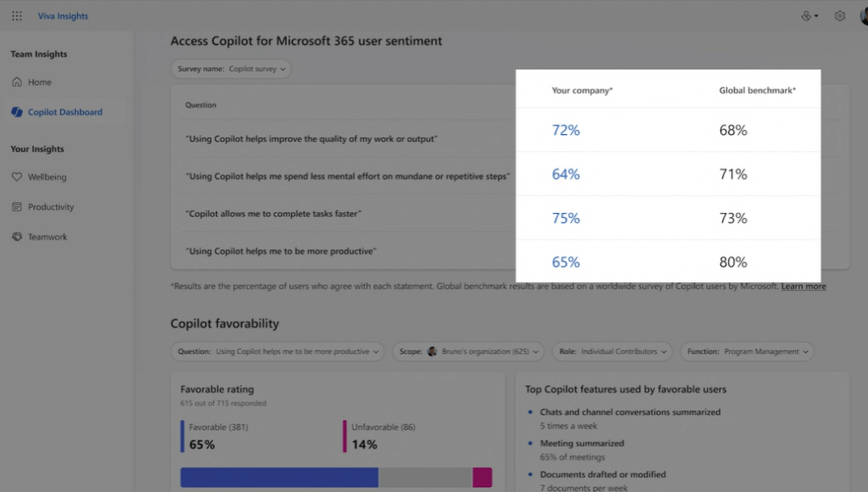Viewport: 868px width, 492px height.
Task: Open the Question filter dropdown
Action: [x=277, y=351]
